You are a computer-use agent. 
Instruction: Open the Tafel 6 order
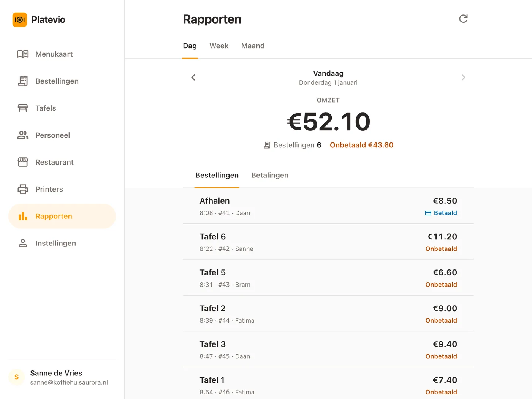pyautogui.click(x=328, y=242)
